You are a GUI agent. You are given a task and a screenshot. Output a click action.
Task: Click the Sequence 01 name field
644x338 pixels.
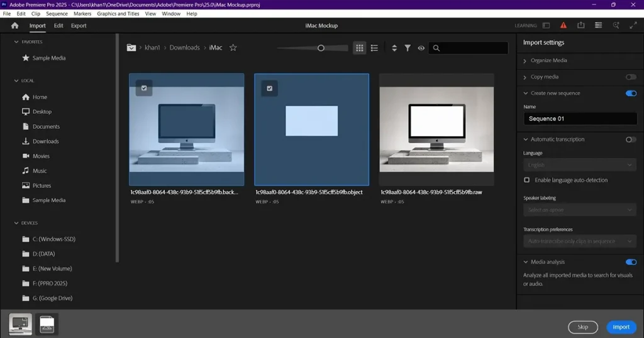pyautogui.click(x=580, y=119)
